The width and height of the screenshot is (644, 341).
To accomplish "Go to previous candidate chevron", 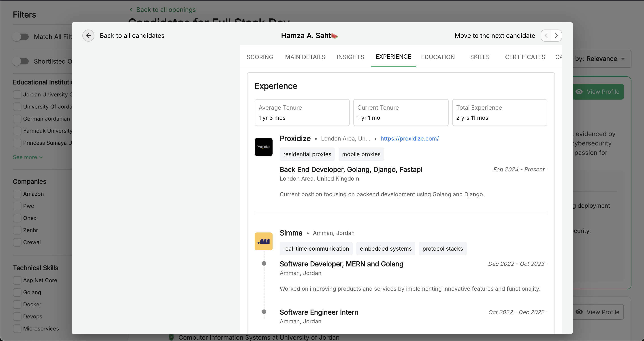I will [546, 36].
